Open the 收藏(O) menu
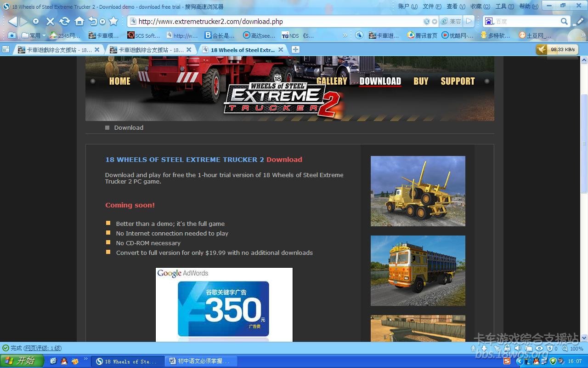The image size is (588, 368). [x=480, y=6]
